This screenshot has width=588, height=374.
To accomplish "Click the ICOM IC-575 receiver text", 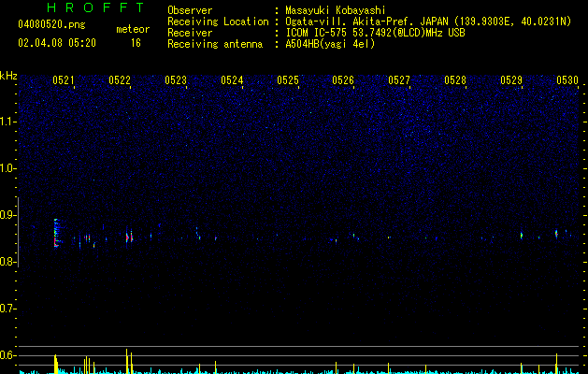I will 375,33.
